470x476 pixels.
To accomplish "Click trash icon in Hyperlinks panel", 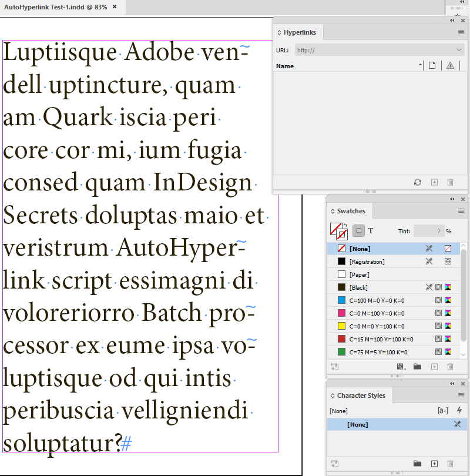I will coord(450,182).
